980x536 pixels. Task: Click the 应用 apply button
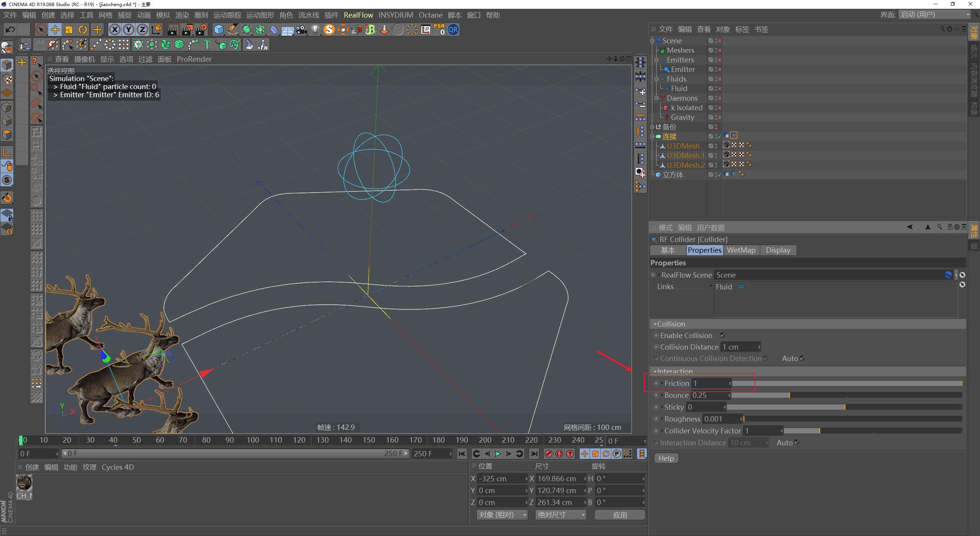click(619, 515)
